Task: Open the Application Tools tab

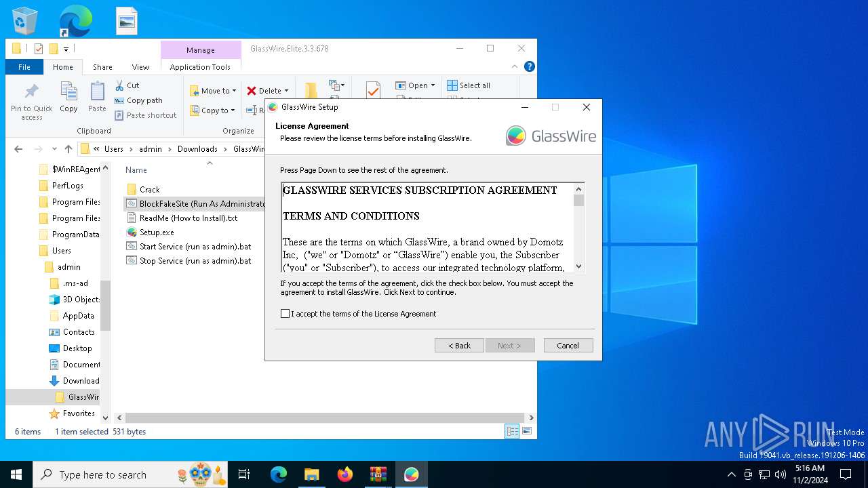Action: click(200, 67)
